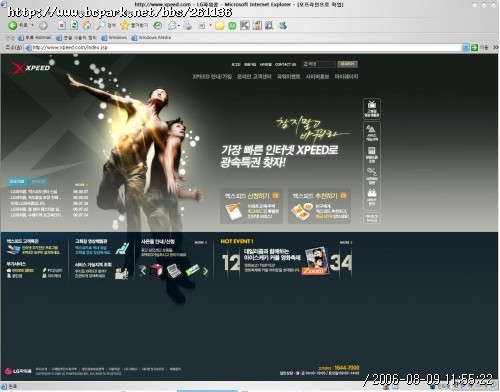Screen dimensions: 500x392
Task: Click the laptop icon in bottom-left customer section
Action: click(14, 250)
